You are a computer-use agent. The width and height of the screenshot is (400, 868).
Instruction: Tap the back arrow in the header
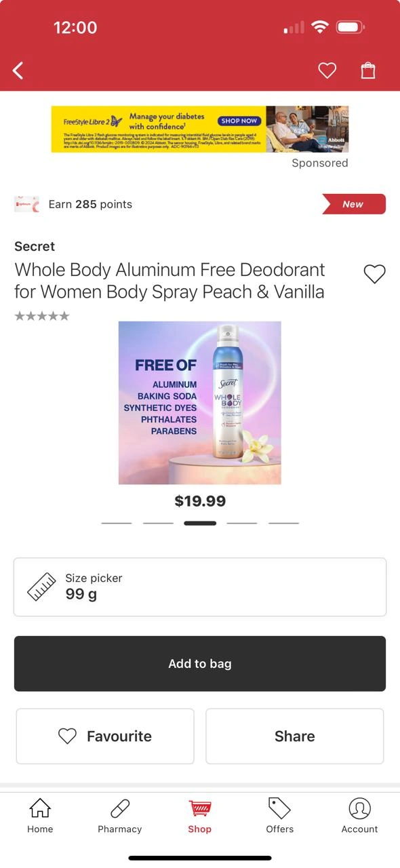tap(18, 70)
